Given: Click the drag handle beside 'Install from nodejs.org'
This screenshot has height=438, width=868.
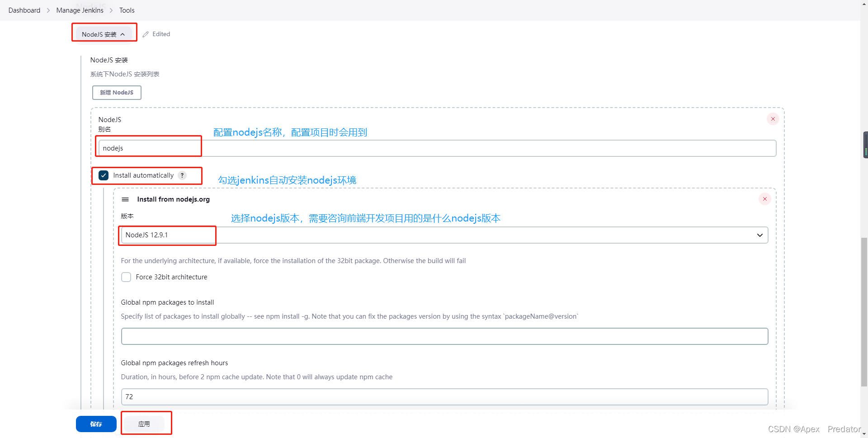Looking at the screenshot, I should coord(125,199).
